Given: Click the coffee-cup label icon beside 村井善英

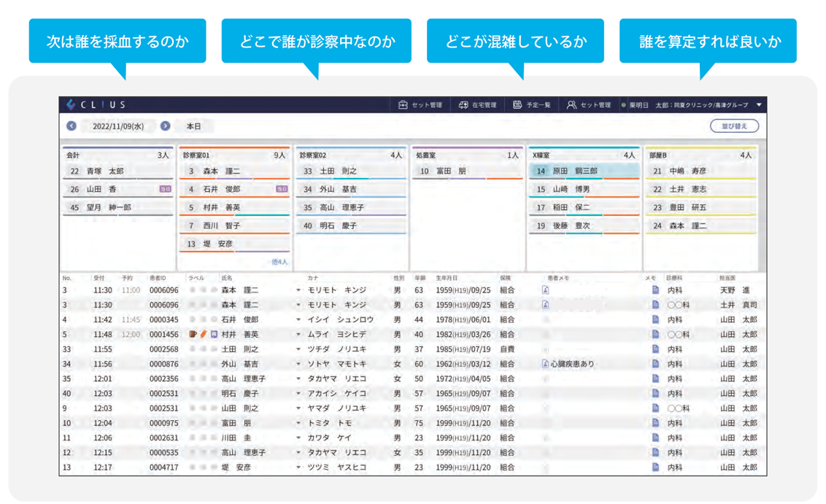Looking at the screenshot, I should [x=193, y=336].
